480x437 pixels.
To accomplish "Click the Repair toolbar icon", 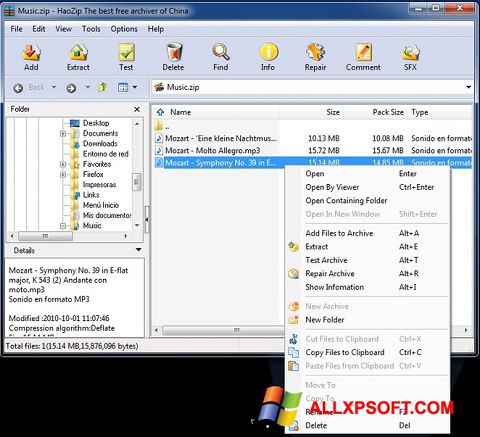I will tap(315, 53).
